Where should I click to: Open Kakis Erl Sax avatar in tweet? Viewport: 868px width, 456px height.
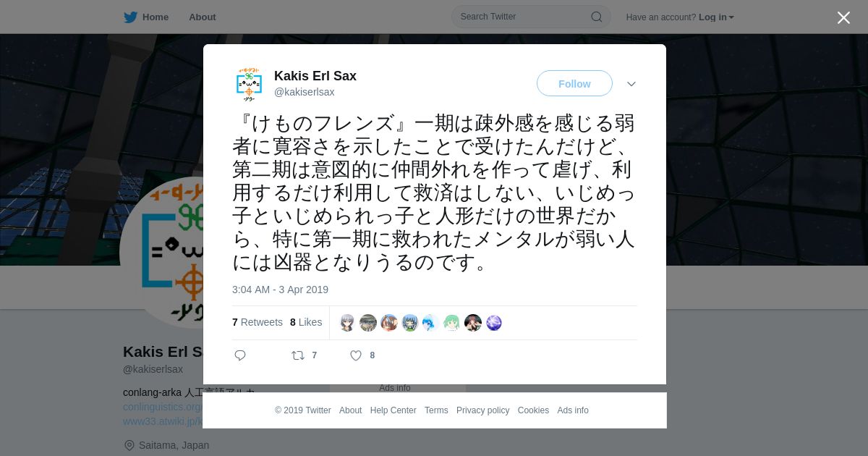pyautogui.click(x=249, y=84)
